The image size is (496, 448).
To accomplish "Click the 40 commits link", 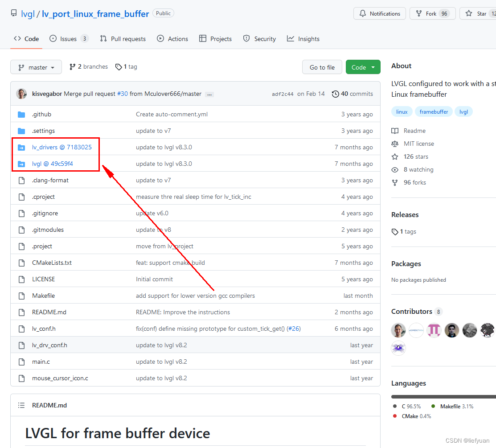I will (353, 94).
